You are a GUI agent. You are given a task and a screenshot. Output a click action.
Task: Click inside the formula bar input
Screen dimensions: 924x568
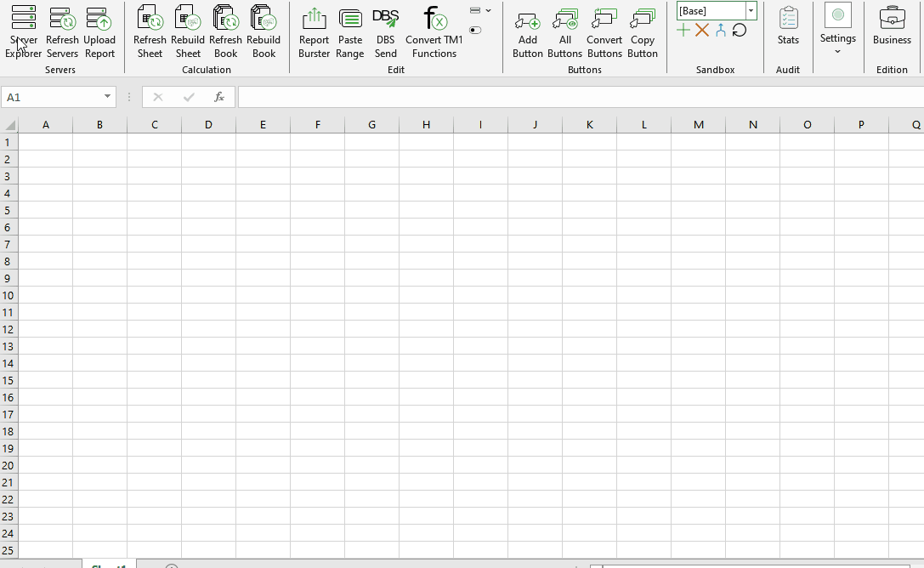pos(578,97)
